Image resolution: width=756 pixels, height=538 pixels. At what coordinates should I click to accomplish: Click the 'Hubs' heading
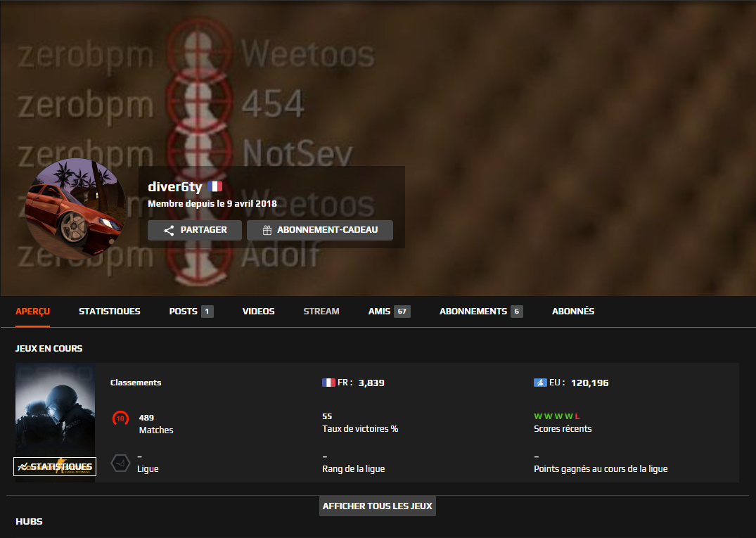(29, 522)
